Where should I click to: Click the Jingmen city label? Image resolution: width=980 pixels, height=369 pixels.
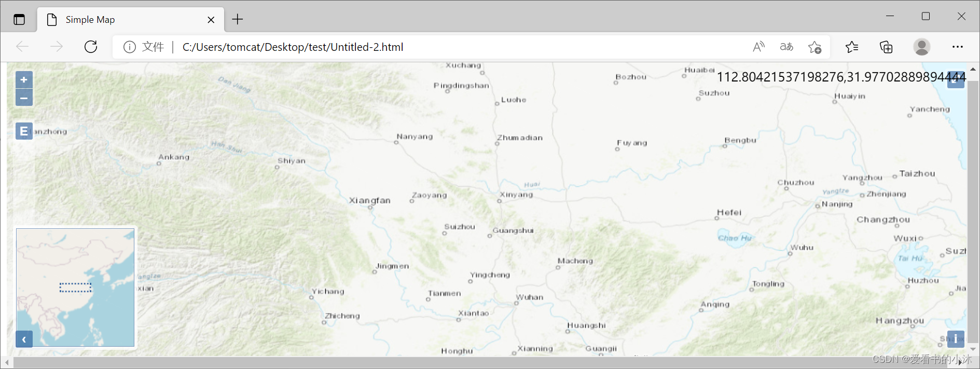tap(392, 266)
